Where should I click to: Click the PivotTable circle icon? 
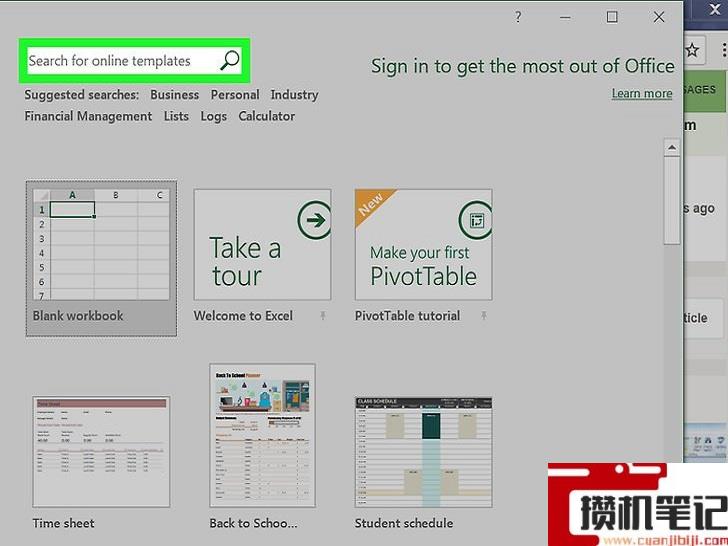click(475, 220)
